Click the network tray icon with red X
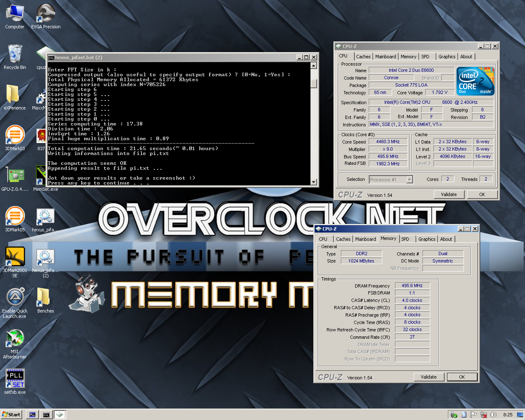The width and height of the screenshot is (525, 420). click(484, 415)
